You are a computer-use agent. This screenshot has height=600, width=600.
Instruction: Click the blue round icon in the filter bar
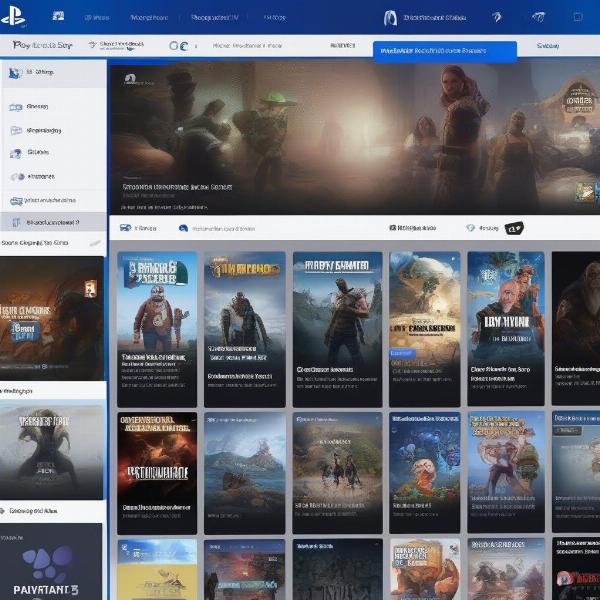pyautogui.click(x=183, y=228)
